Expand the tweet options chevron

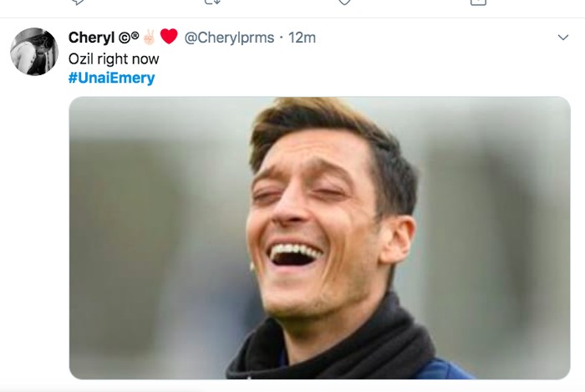563,38
